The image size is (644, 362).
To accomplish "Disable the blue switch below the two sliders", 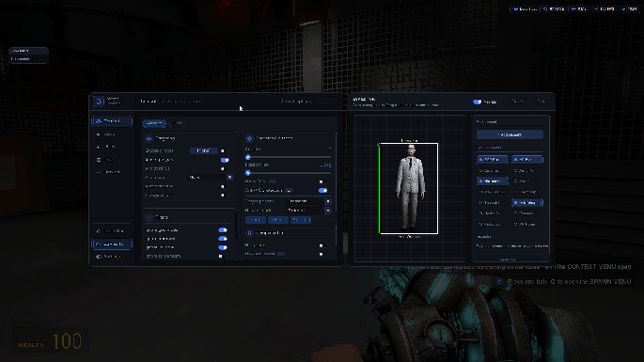I will pos(322,190).
